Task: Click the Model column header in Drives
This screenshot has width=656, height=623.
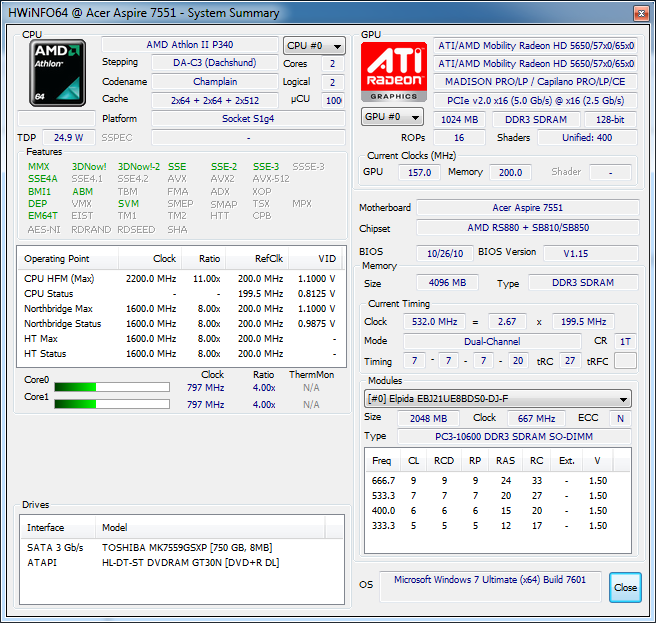Action: (115, 527)
